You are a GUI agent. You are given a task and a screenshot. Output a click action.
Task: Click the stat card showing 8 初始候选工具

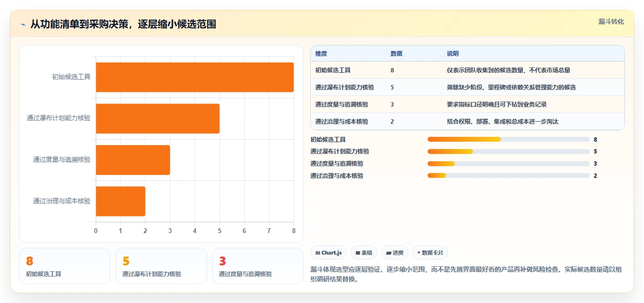(x=64, y=266)
